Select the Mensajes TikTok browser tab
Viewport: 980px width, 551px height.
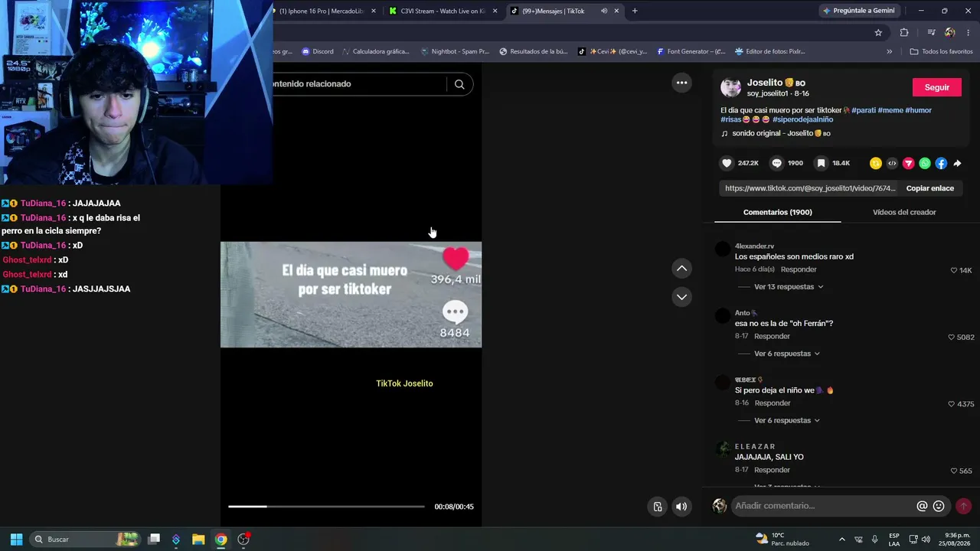pos(563,11)
